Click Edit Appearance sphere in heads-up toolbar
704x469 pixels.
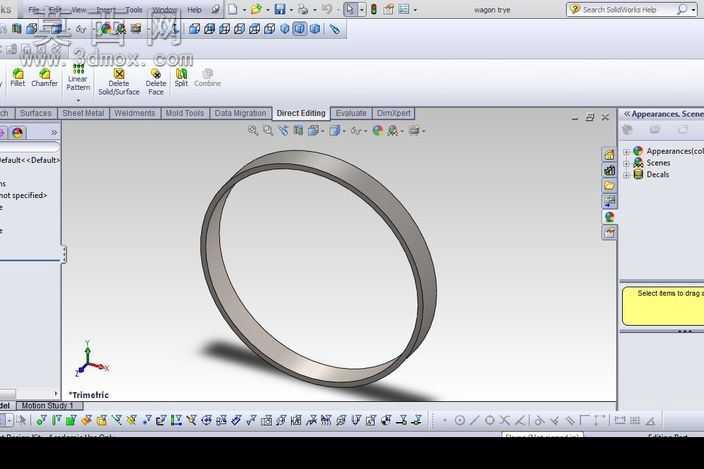(378, 131)
